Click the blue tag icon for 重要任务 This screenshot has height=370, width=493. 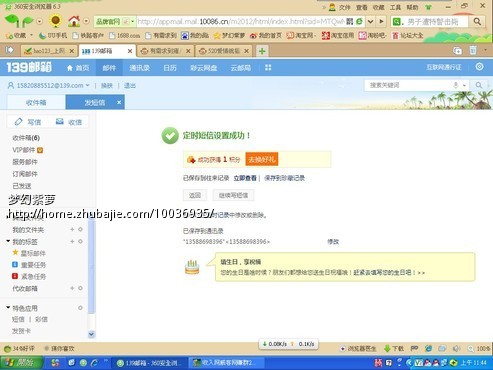coord(15,265)
